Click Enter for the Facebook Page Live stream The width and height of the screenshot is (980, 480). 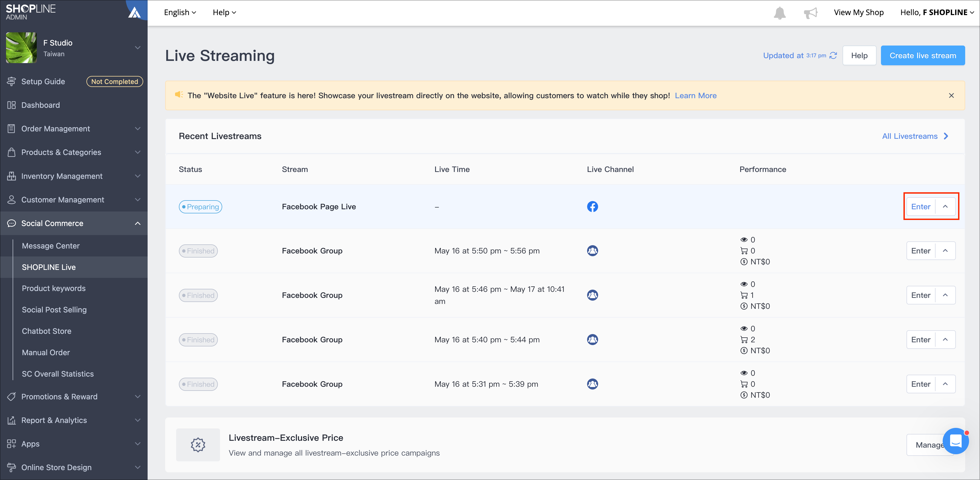(x=921, y=207)
